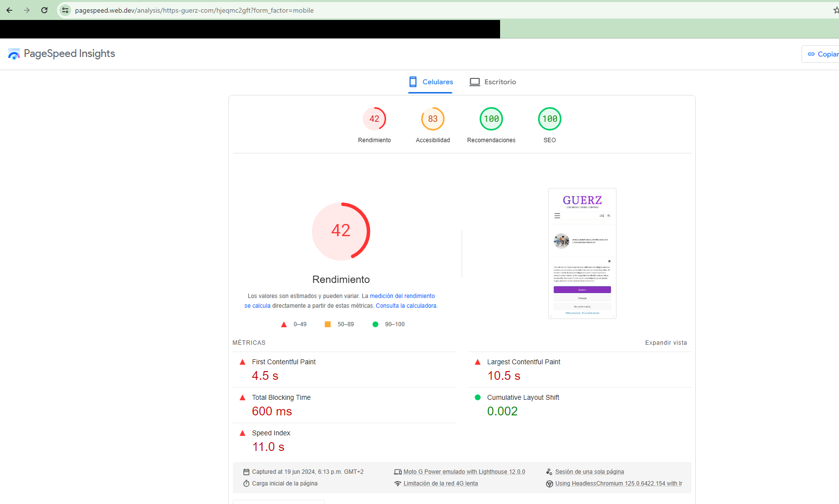839x504 pixels.
Task: Click the Largest Contentful Paint label
Action: [523, 362]
